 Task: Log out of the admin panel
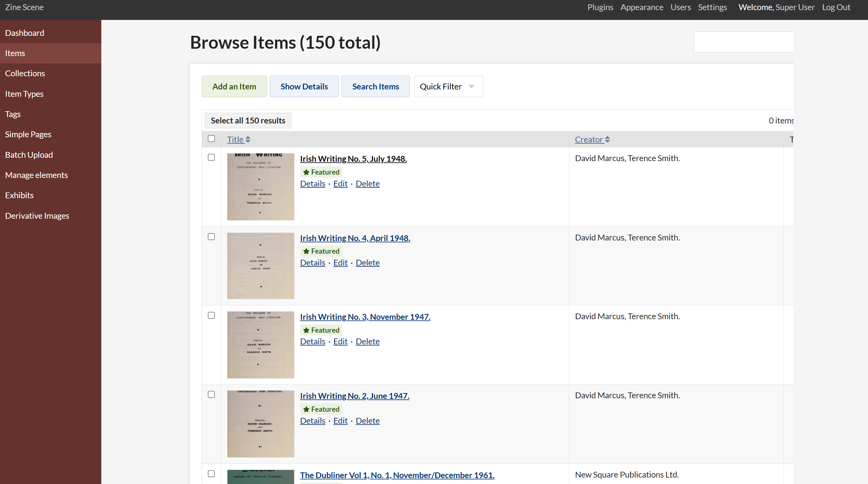click(836, 7)
